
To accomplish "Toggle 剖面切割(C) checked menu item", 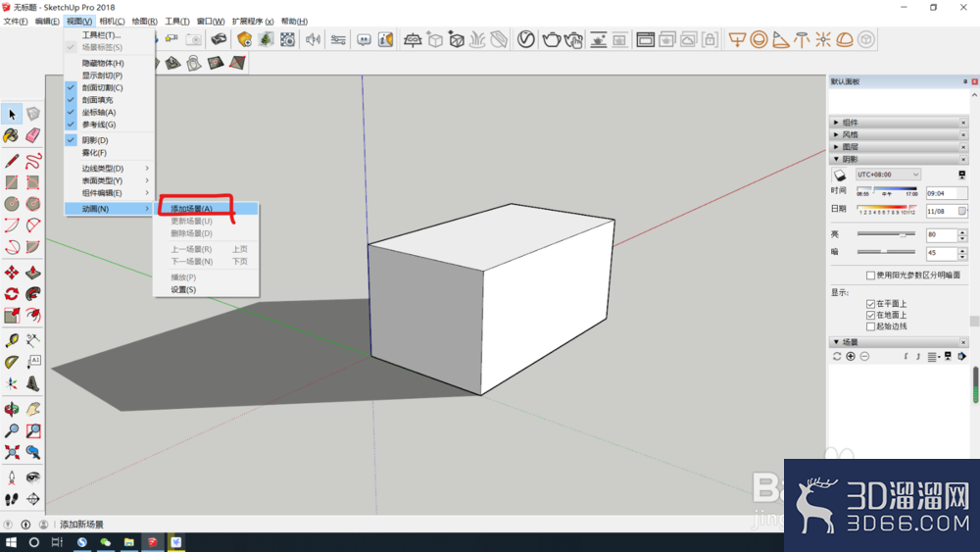I will [110, 87].
